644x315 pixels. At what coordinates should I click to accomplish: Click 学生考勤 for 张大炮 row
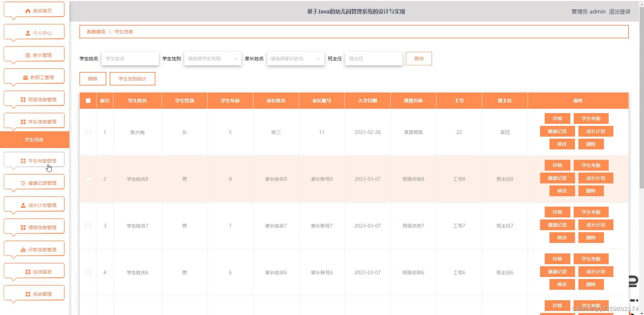[x=591, y=118]
